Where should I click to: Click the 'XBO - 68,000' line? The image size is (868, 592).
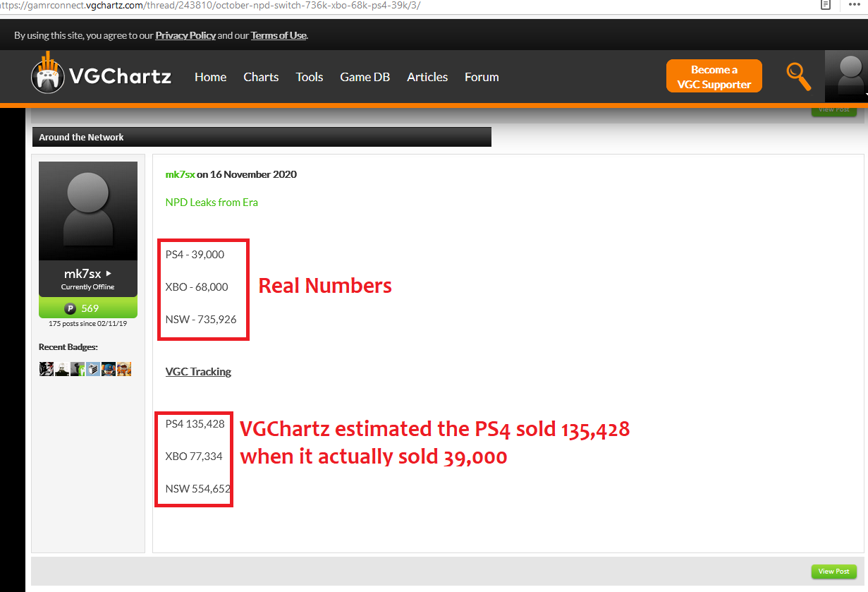coord(197,286)
